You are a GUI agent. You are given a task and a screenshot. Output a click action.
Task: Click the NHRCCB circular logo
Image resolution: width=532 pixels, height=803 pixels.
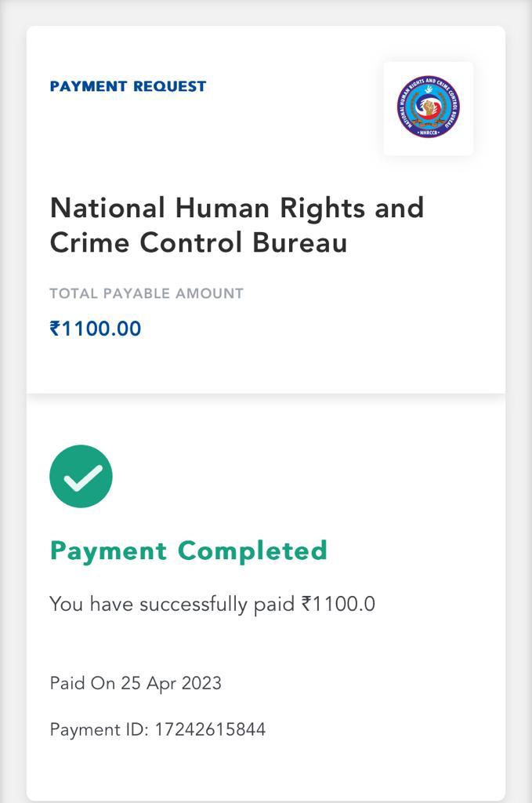[x=428, y=107]
